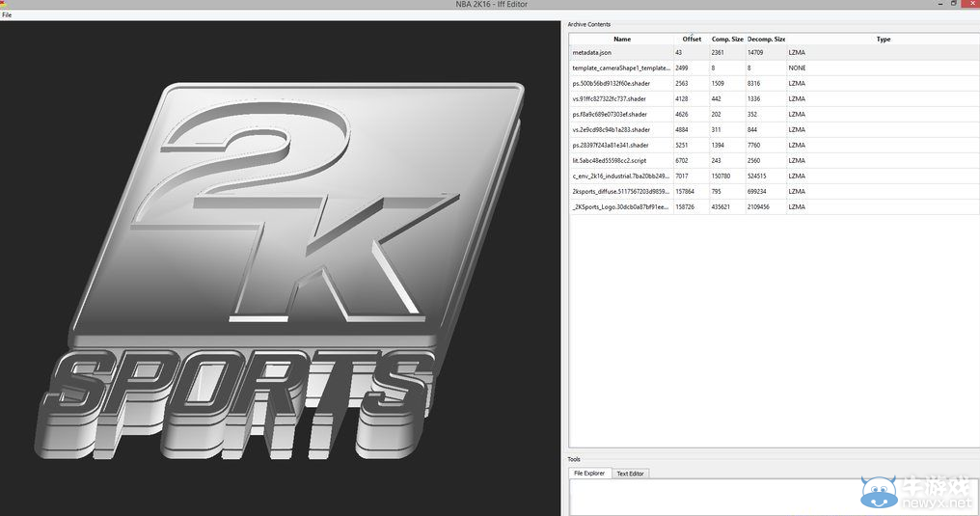Click decompressed size 14709

coord(755,52)
